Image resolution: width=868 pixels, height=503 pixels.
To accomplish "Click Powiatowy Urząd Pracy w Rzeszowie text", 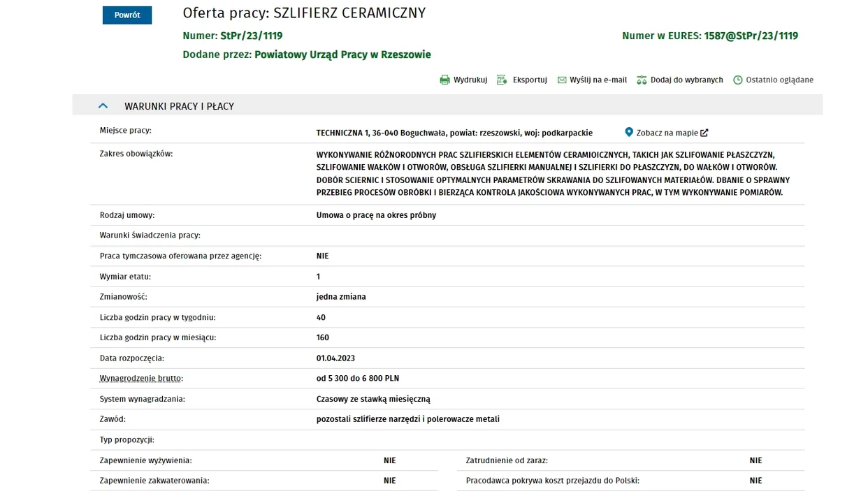I will 343,54.
